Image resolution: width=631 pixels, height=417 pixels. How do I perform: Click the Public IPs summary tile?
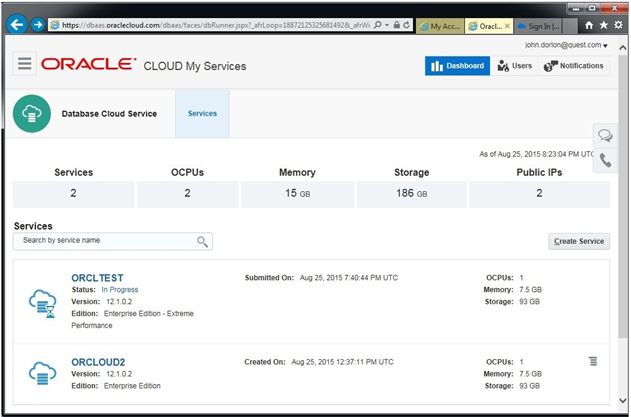[539, 194]
